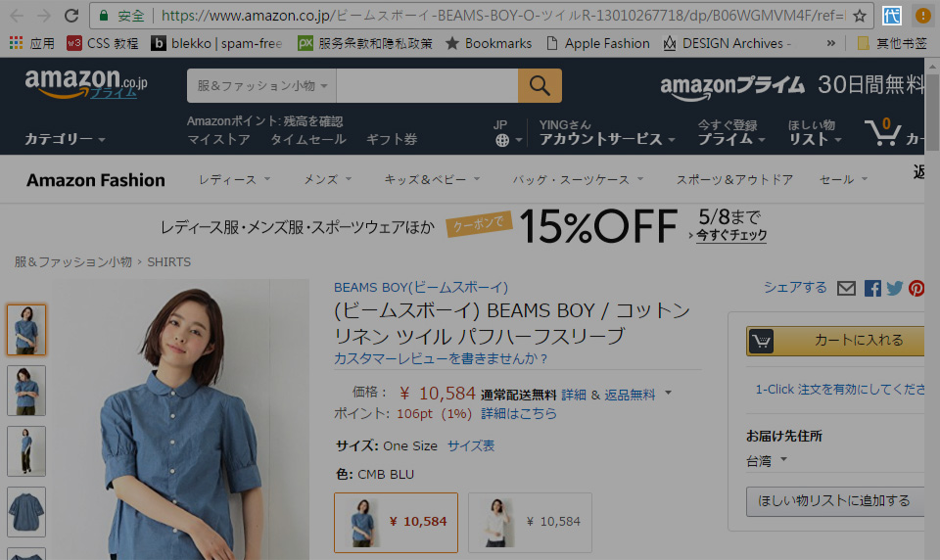Share product on Facebook icon
The image size is (940, 560).
point(872,288)
